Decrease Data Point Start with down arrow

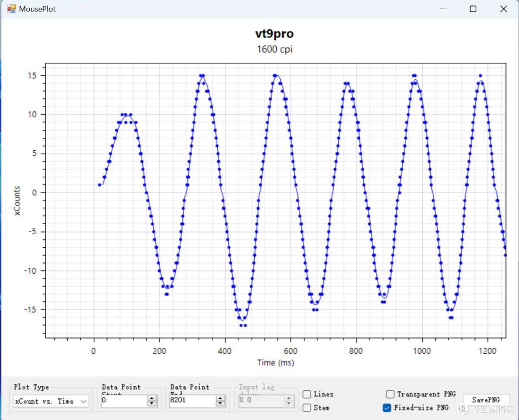coord(151,404)
